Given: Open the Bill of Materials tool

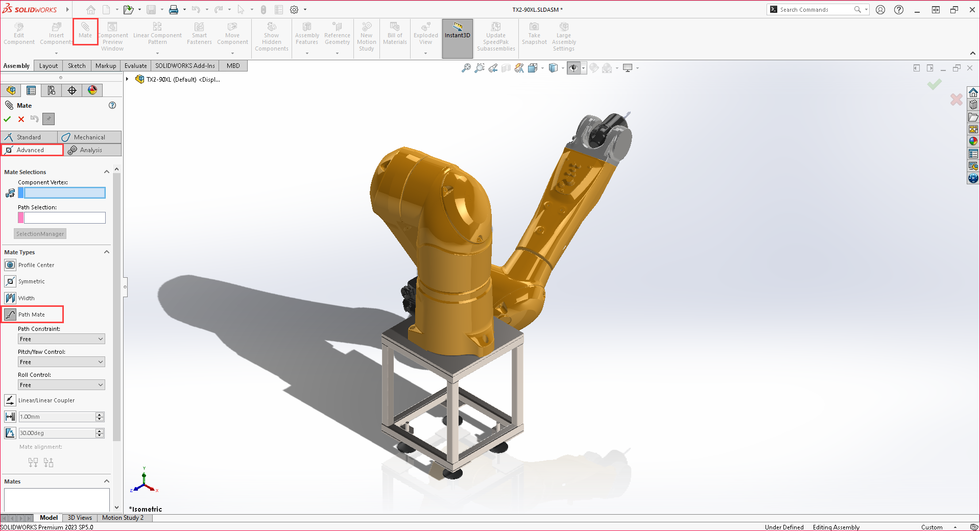Looking at the screenshot, I should pos(394,36).
